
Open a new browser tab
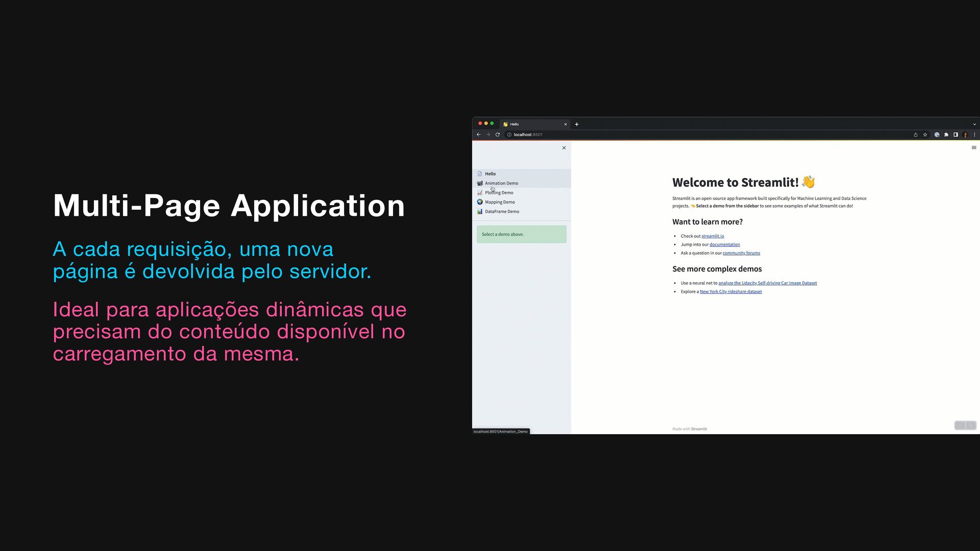577,124
